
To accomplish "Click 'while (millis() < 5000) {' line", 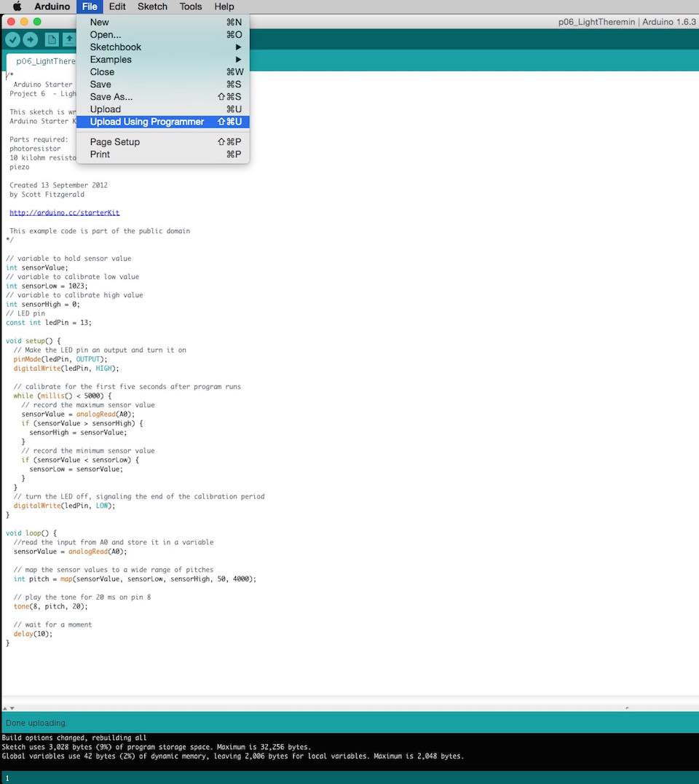I will coord(63,396).
